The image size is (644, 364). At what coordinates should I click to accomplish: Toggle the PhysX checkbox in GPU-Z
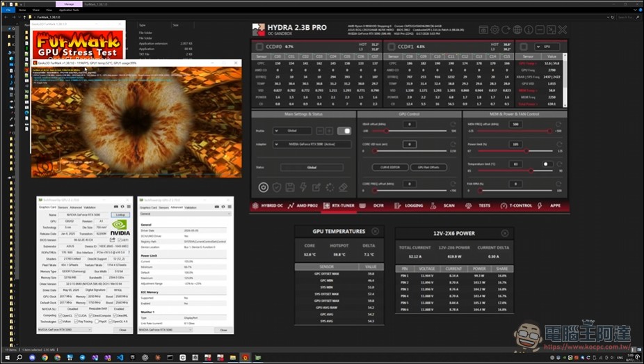[x=97, y=322]
